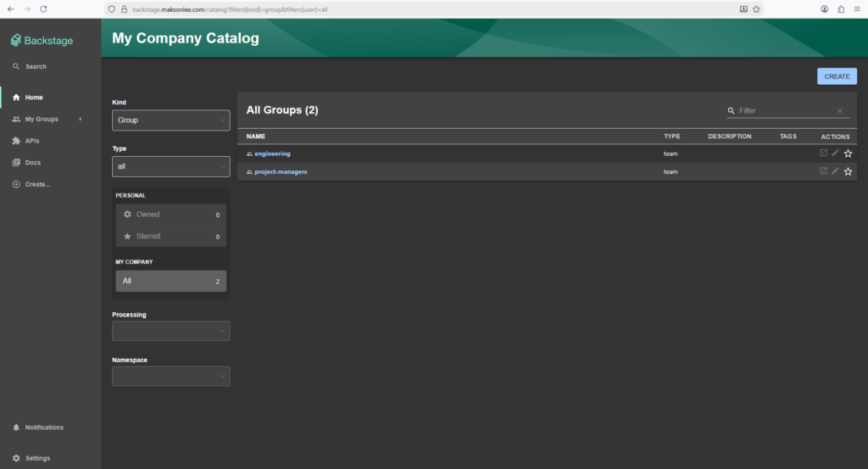Expand the Processing dropdown
Image resolution: width=868 pixels, height=469 pixels.
170,331
